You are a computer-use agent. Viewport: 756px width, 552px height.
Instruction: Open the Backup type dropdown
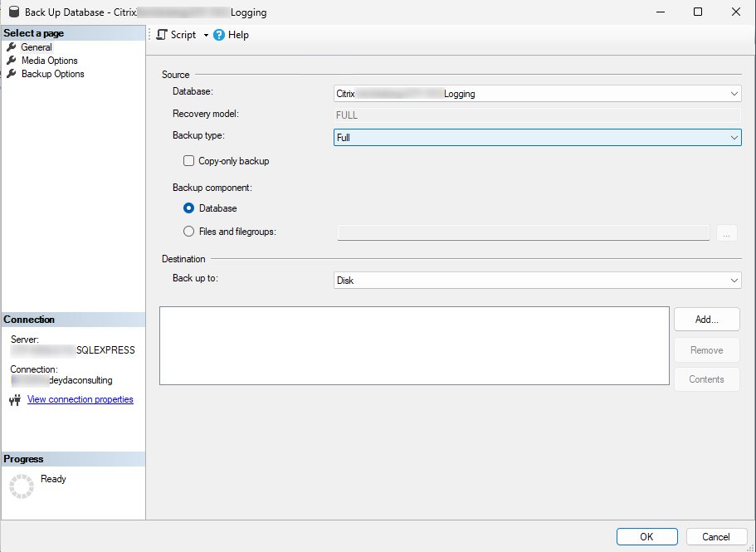pyautogui.click(x=734, y=138)
